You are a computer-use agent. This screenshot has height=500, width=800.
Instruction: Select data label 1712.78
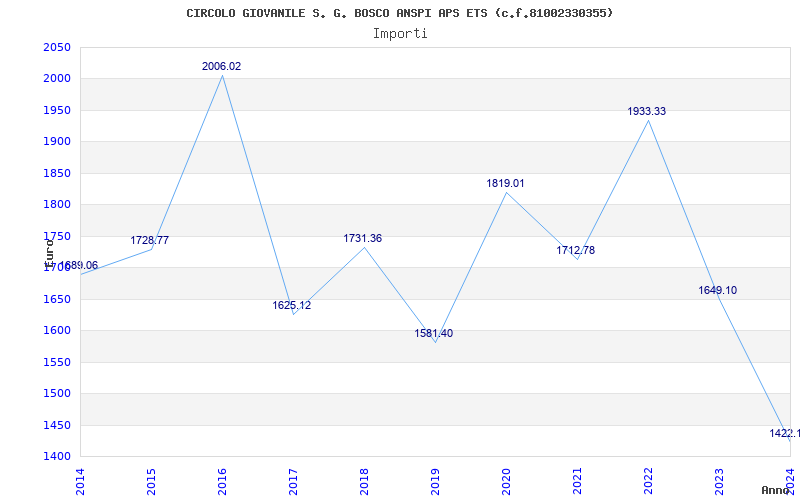coord(576,250)
